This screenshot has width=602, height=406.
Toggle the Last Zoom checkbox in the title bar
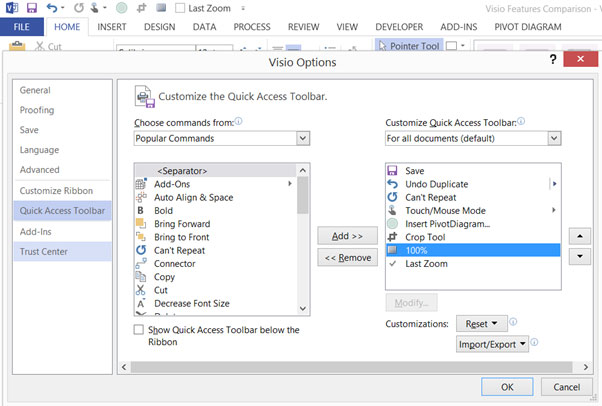[180, 8]
